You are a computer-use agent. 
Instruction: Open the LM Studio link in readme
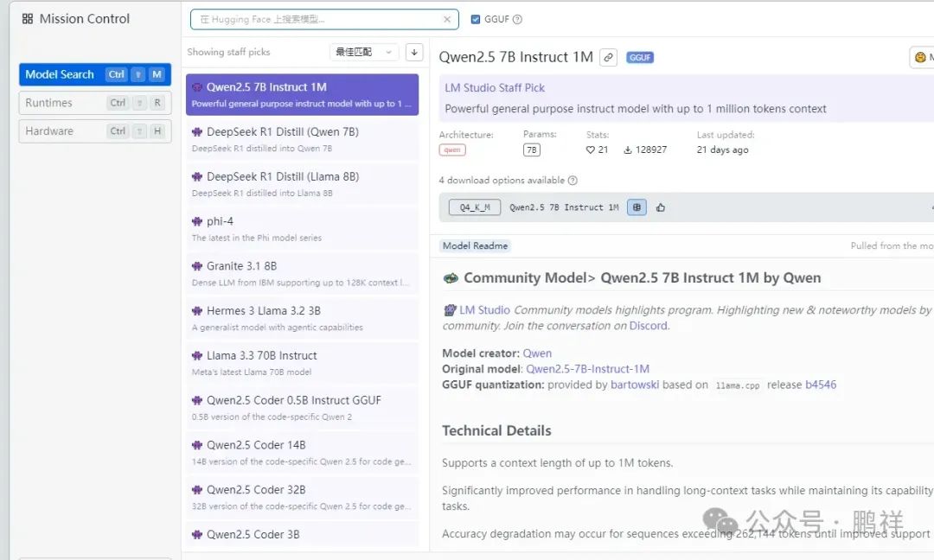click(484, 310)
